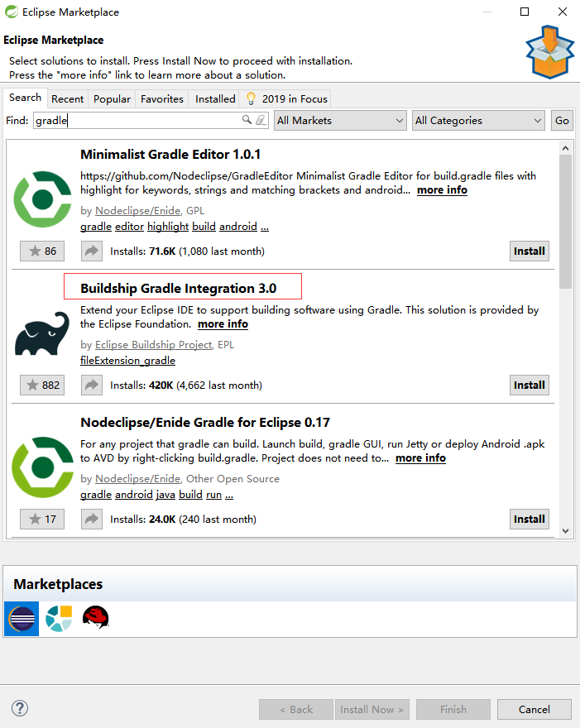Click the disabled Install Now button
The height and width of the screenshot is (728, 580).
372,710
